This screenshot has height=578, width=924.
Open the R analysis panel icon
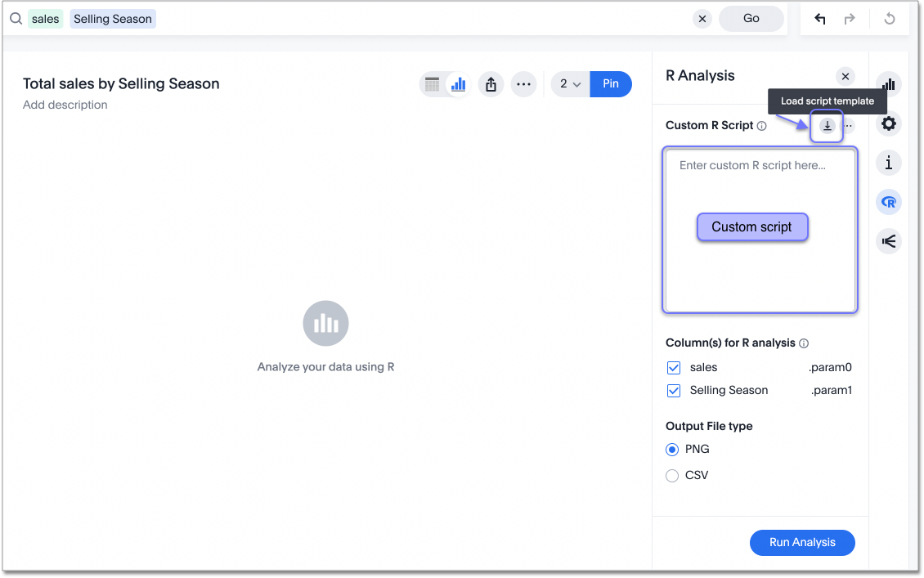click(889, 202)
